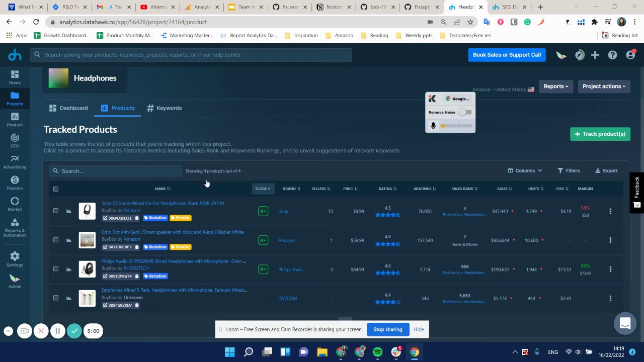Image resolution: width=644 pixels, height=362 pixels.
Task: Check the Earphones Wired 5 Pack row checkbox
Action: pos(56,298)
